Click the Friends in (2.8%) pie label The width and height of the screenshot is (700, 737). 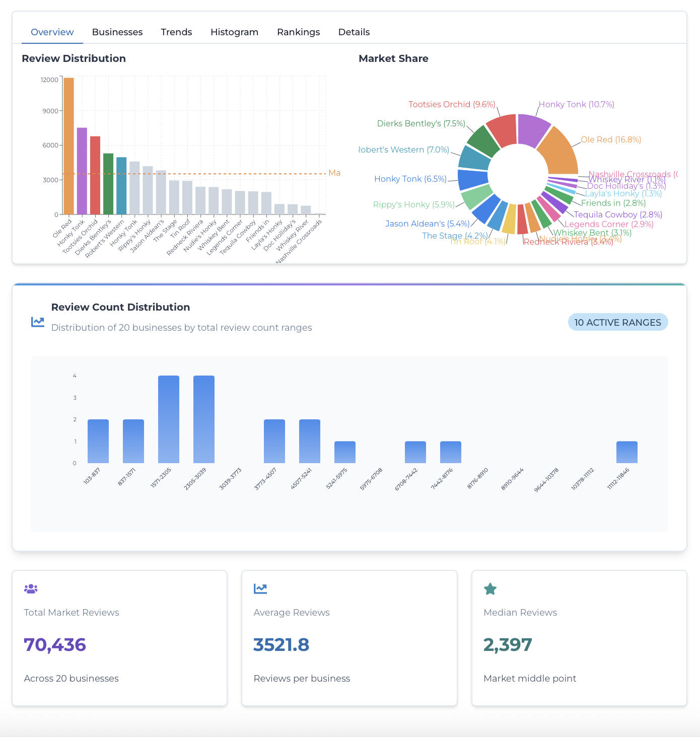[x=613, y=203]
